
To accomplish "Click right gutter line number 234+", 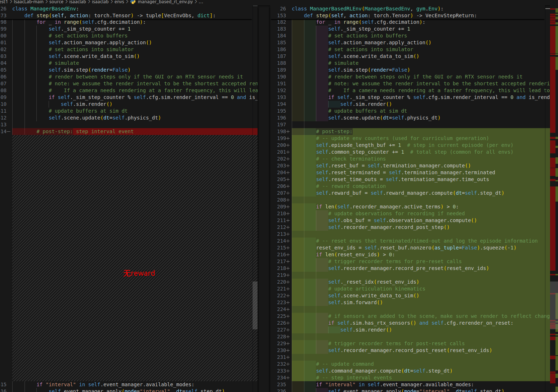I will tap(284, 378).
